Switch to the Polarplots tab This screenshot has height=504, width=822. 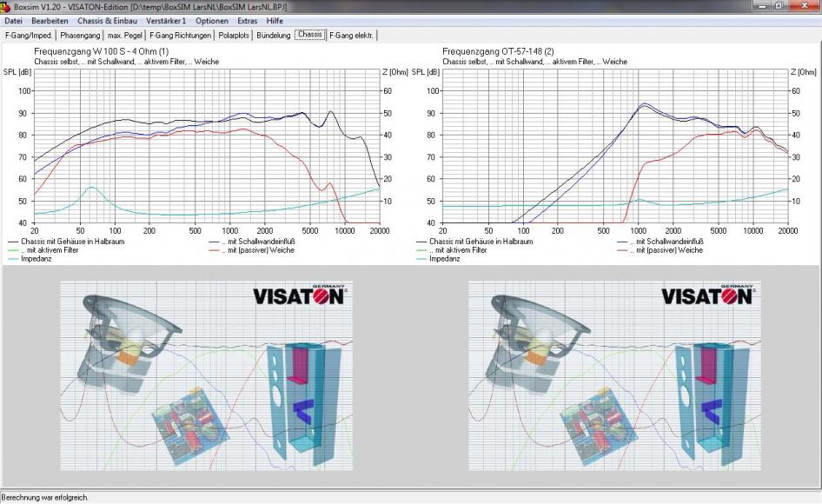click(x=234, y=35)
